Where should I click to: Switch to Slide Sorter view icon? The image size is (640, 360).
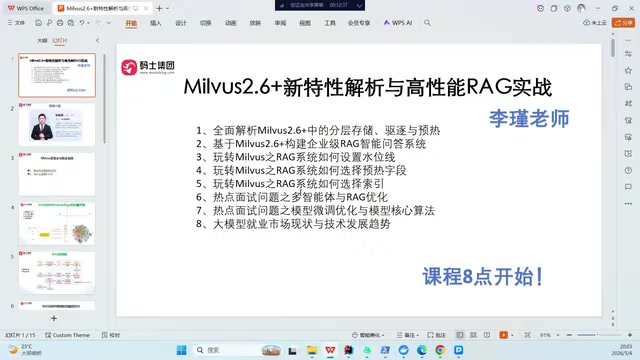pyautogui.click(x=473, y=335)
